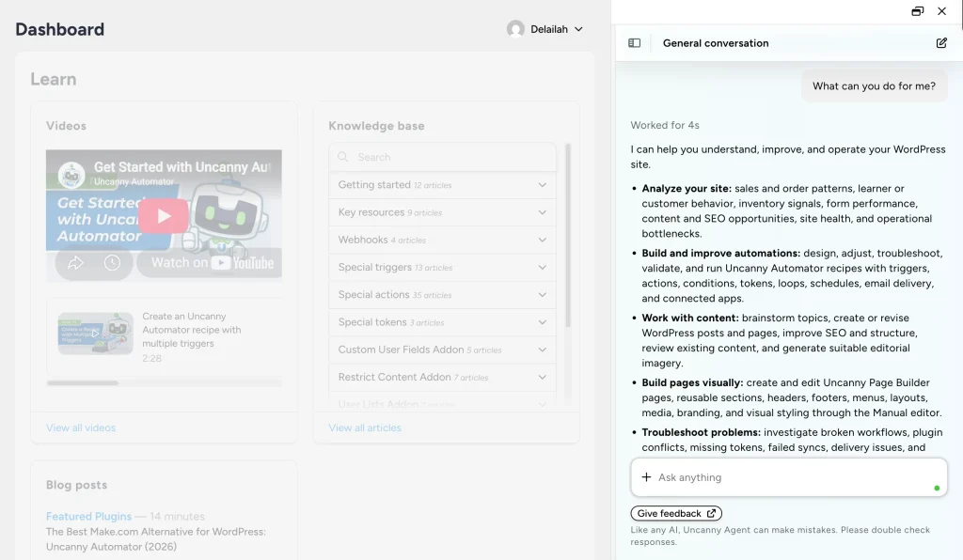Open the video via Watch on YouTube
Viewport: 963px width, 560px height.
pyautogui.click(x=212, y=263)
